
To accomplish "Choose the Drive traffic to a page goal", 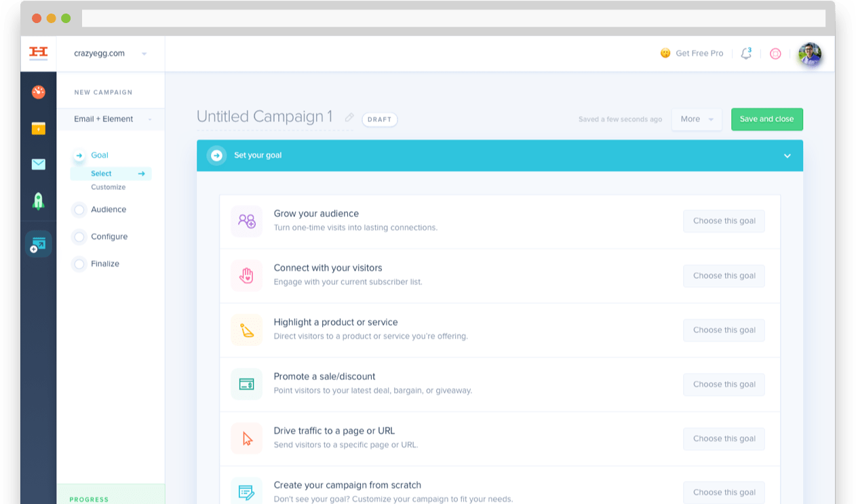I will coord(724,439).
